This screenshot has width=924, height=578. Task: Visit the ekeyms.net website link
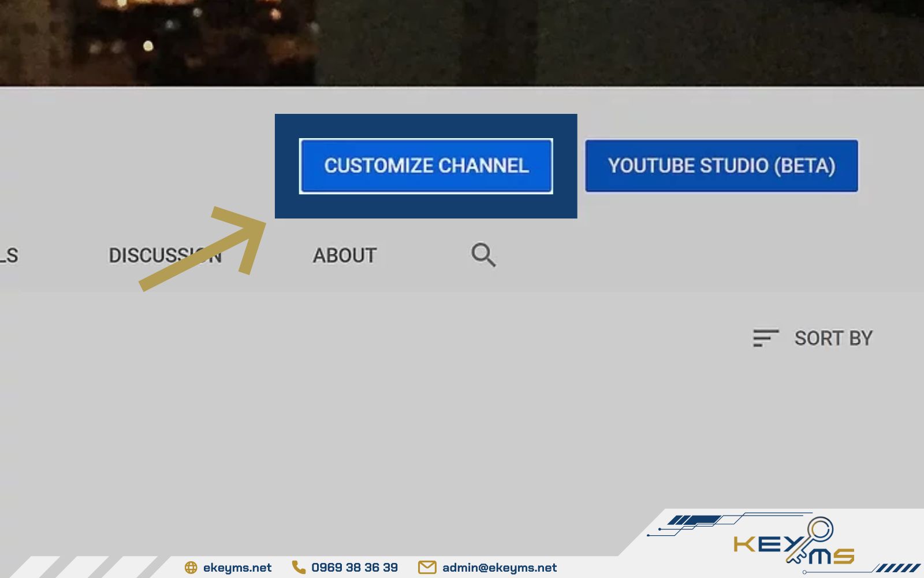click(x=239, y=568)
